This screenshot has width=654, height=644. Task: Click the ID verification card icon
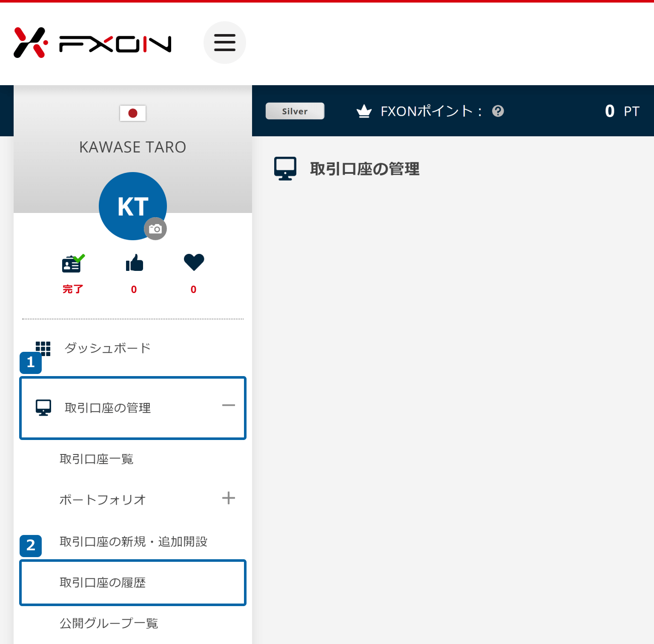click(x=73, y=263)
